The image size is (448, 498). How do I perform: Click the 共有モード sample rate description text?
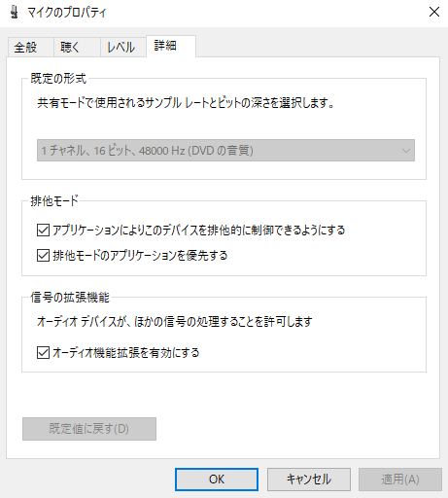(x=186, y=103)
